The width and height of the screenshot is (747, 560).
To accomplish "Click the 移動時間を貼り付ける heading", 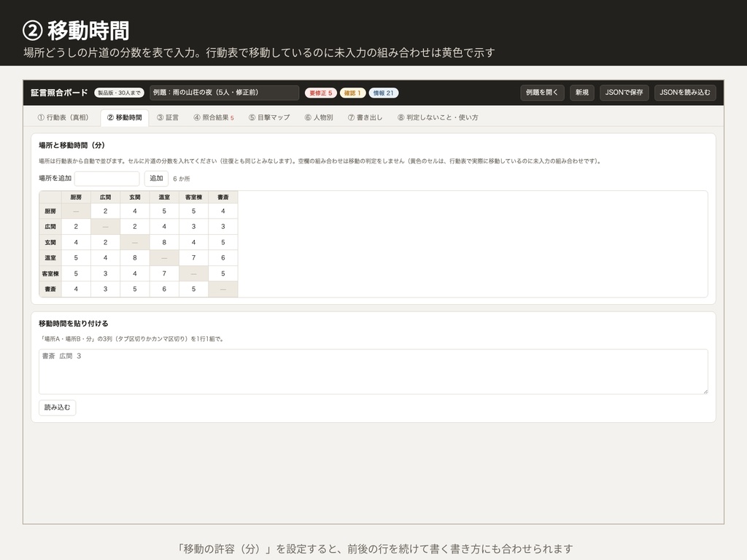I will point(74,323).
